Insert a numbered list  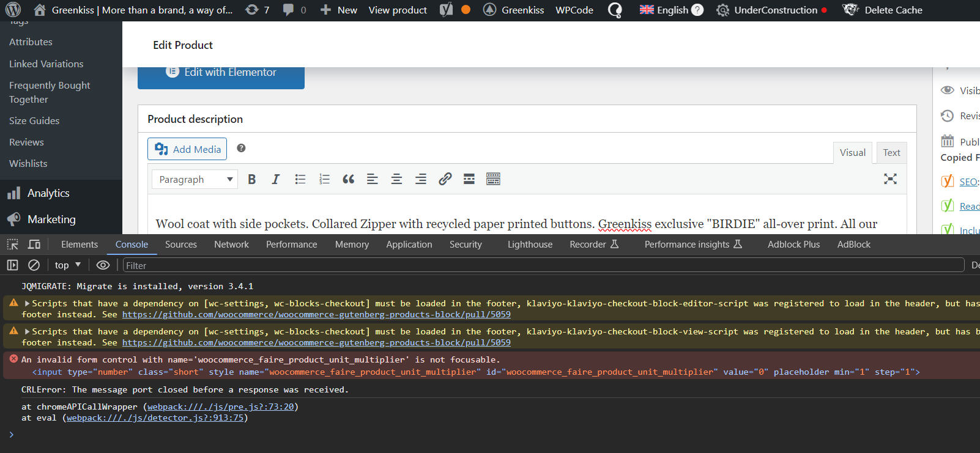tap(324, 179)
